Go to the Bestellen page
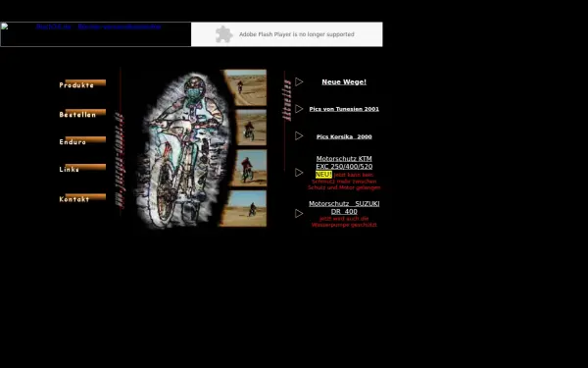The height and width of the screenshot is (368, 588). click(x=82, y=114)
